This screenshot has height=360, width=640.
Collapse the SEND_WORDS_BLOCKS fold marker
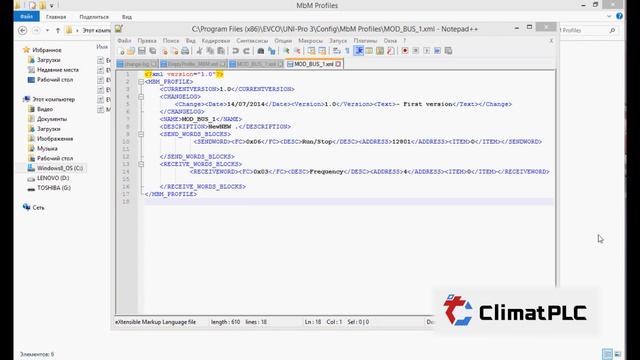tap(141, 134)
